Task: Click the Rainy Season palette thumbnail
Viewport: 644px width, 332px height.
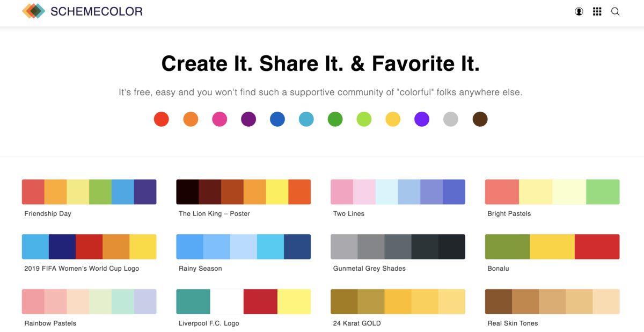Action: 244,247
